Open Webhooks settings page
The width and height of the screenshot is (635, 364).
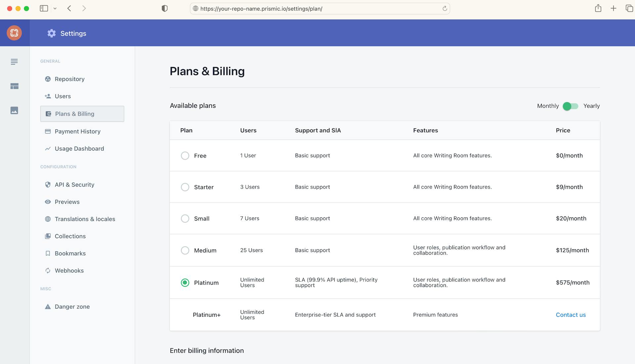click(x=69, y=271)
